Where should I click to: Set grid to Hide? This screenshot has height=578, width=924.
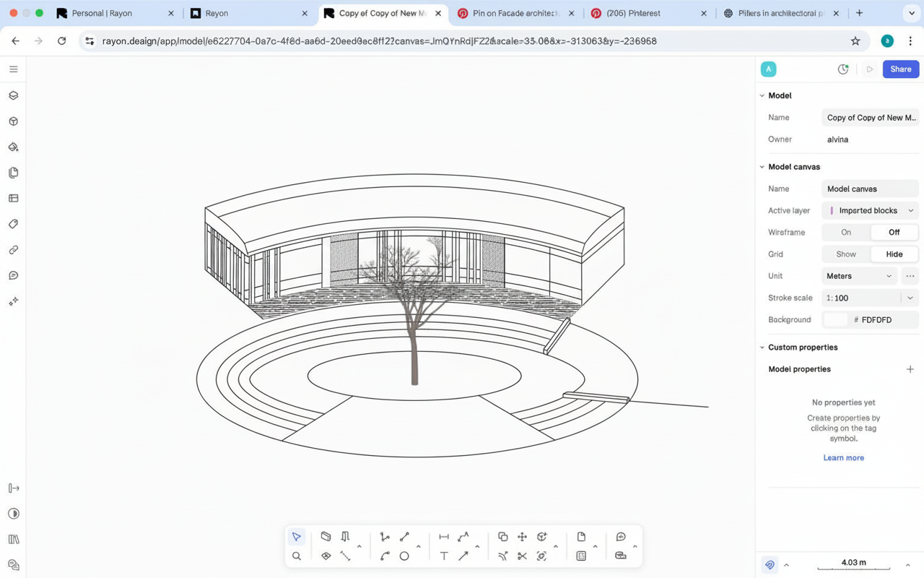tap(894, 254)
